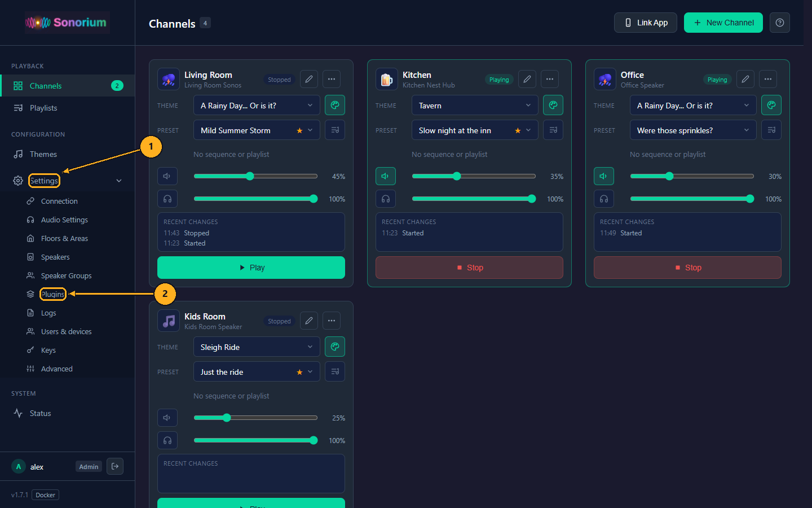Click the Kitchen beer mug channel icon
812x508 pixels.
point(387,79)
